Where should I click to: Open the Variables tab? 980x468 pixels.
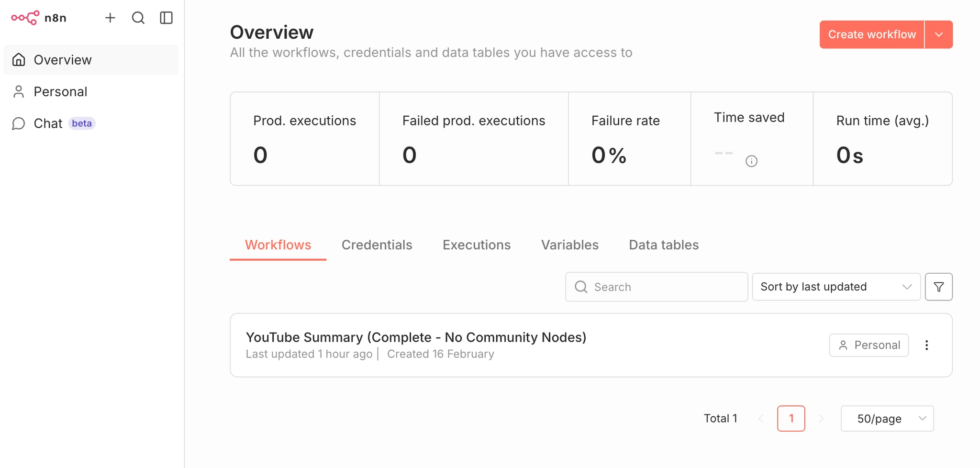pos(569,245)
